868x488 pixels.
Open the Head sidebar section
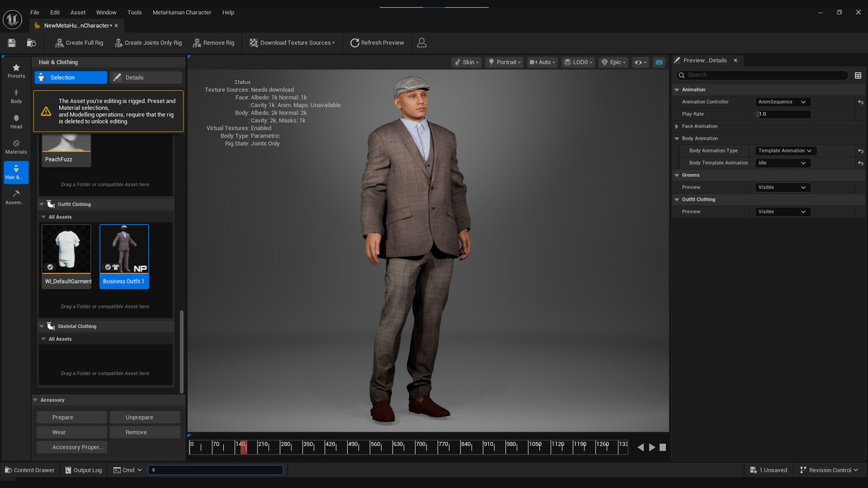(x=16, y=121)
